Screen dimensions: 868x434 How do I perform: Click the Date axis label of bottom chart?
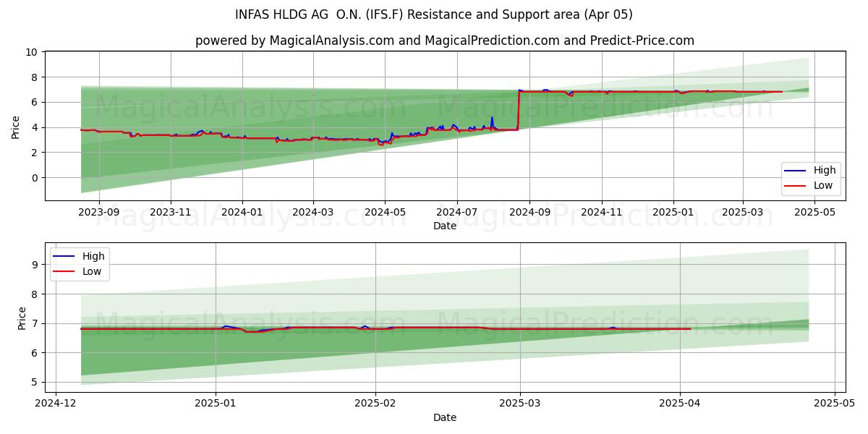[x=444, y=417]
